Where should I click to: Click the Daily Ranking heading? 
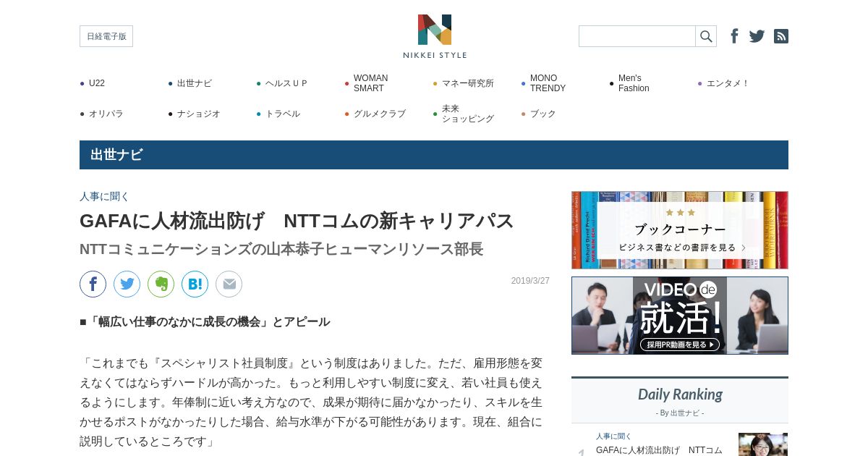pos(680,394)
